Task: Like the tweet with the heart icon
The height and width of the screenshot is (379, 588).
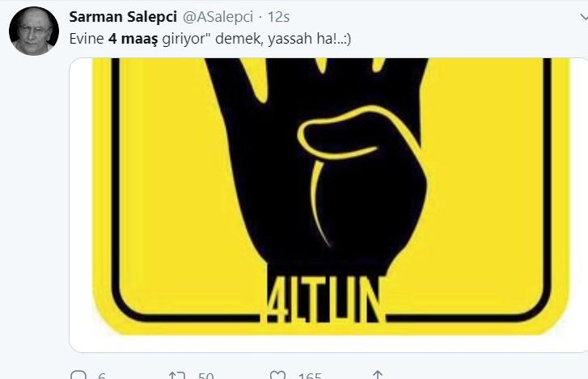Action: click(277, 376)
